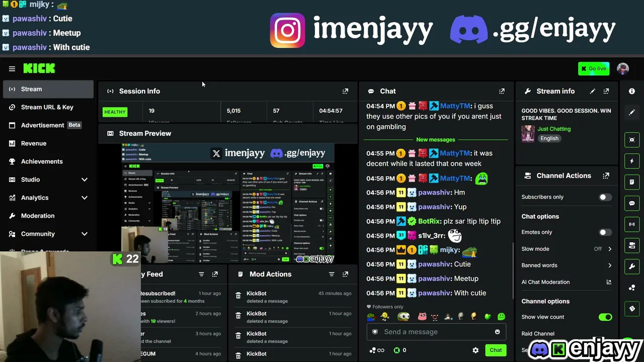This screenshot has height=362, width=644.
Task: Open the hamburger menu beside the Kick logo
Action: (12, 69)
